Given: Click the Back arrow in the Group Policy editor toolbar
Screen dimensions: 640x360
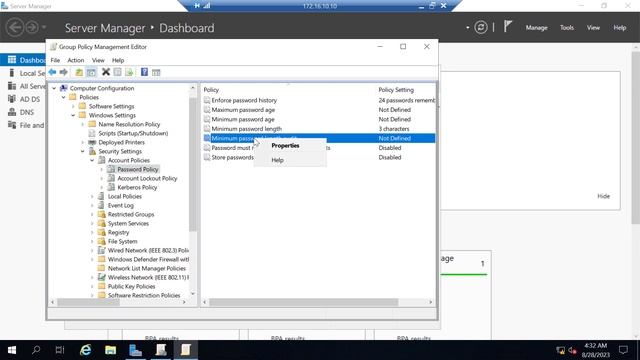Looking at the screenshot, I should [x=52, y=72].
